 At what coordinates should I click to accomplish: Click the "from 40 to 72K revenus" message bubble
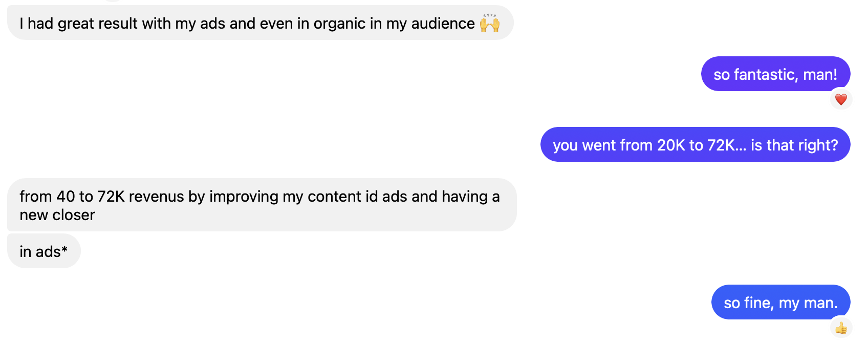261,205
